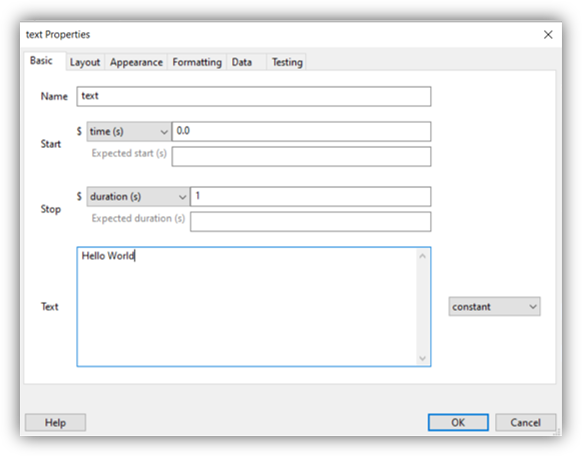The image size is (582, 456).
Task: Confirm with the OK button
Action: pos(458,422)
